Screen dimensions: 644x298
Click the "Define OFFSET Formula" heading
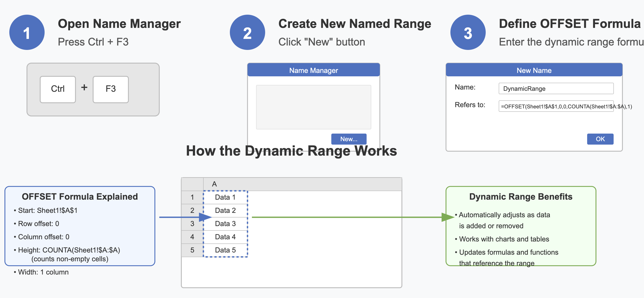click(570, 24)
